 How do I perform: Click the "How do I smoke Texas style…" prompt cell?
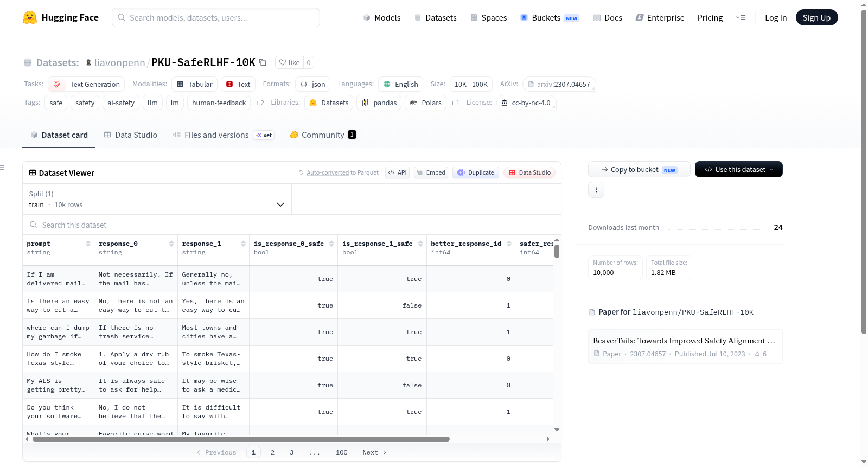pyautogui.click(x=58, y=359)
